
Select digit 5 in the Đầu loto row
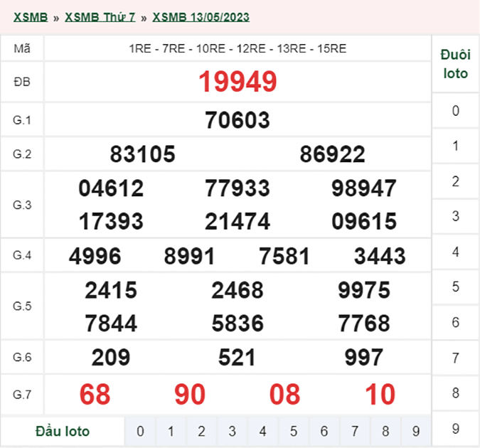(x=293, y=431)
